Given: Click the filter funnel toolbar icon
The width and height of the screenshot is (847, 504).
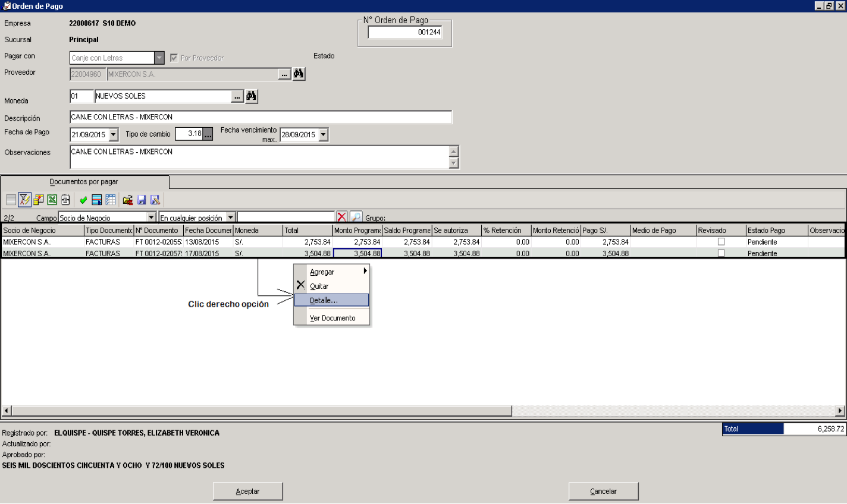Looking at the screenshot, I should 24,200.
